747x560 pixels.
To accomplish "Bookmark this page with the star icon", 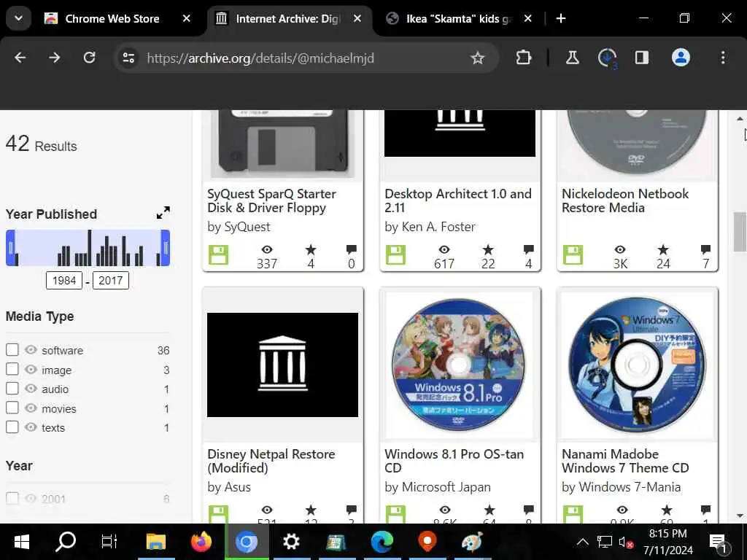I will point(477,58).
